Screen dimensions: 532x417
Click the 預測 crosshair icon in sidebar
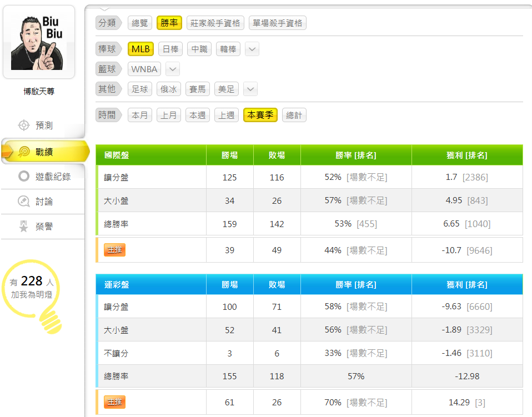pyautogui.click(x=24, y=125)
